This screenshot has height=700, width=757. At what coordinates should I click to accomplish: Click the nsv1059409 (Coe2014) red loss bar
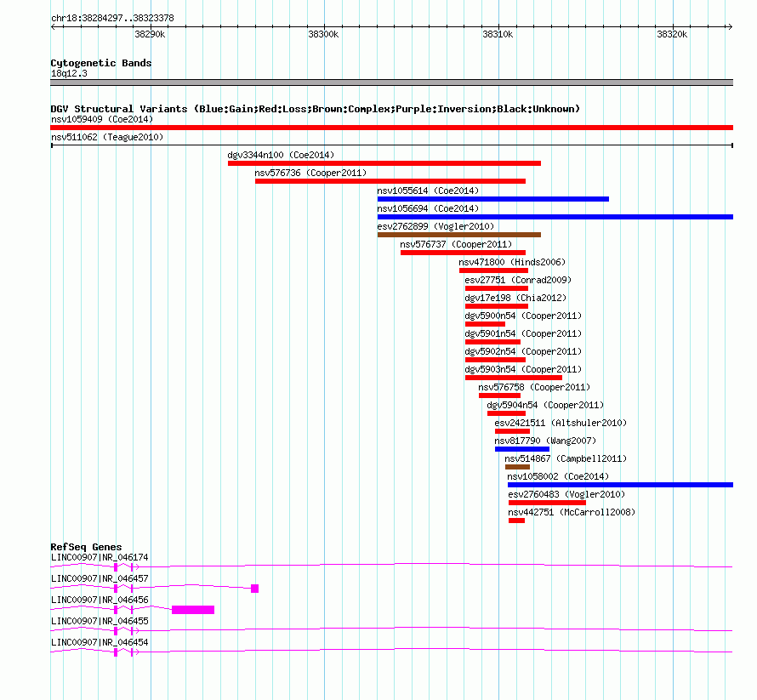(x=391, y=128)
